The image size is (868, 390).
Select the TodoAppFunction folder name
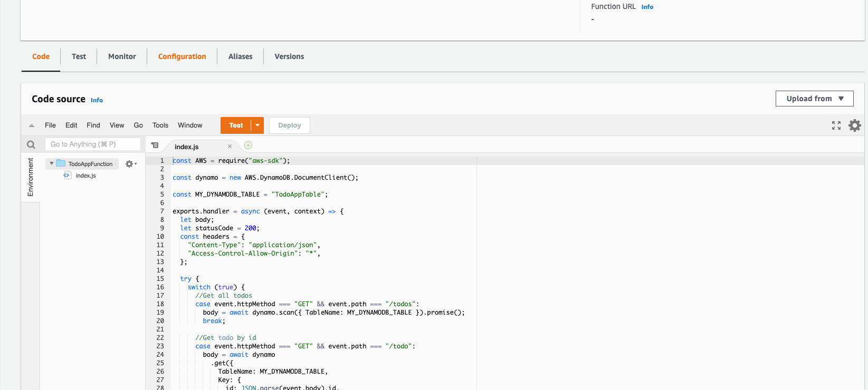[90, 164]
